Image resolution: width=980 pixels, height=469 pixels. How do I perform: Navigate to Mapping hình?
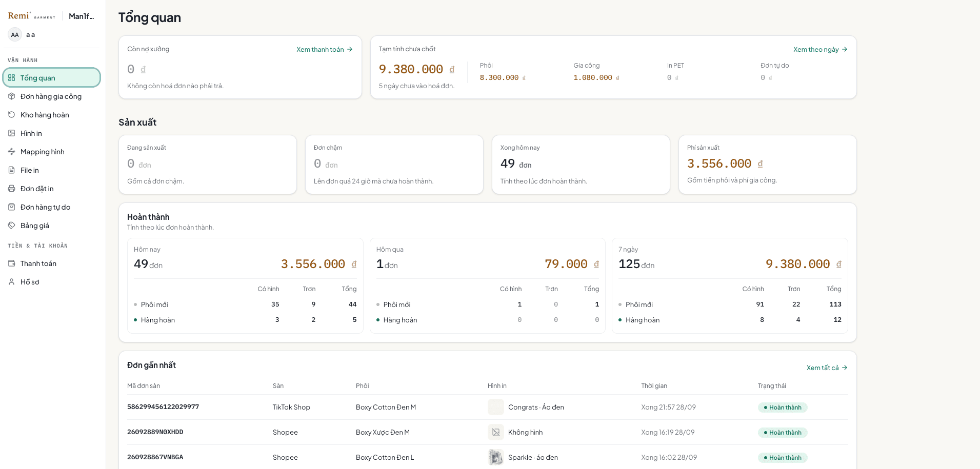52,152
